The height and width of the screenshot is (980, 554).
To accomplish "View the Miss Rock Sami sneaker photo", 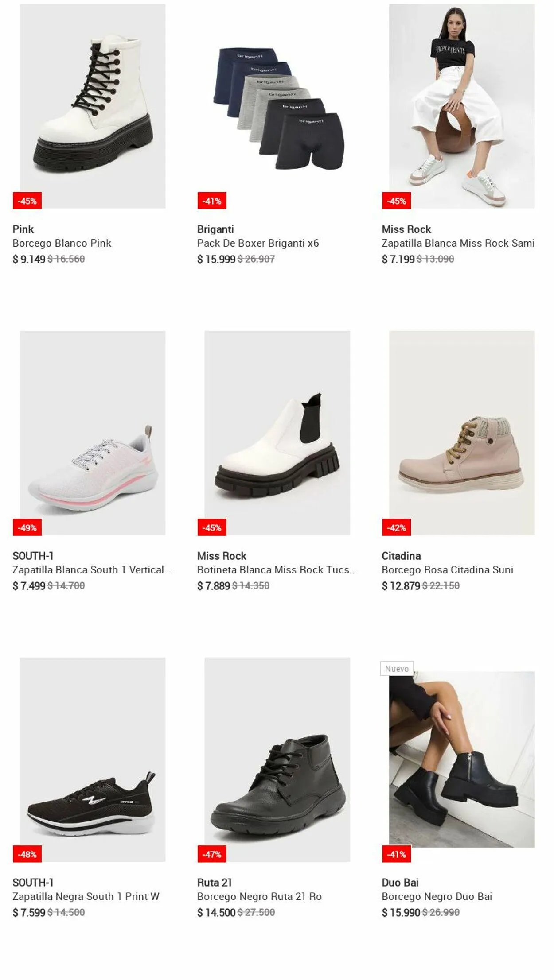I will [x=461, y=106].
